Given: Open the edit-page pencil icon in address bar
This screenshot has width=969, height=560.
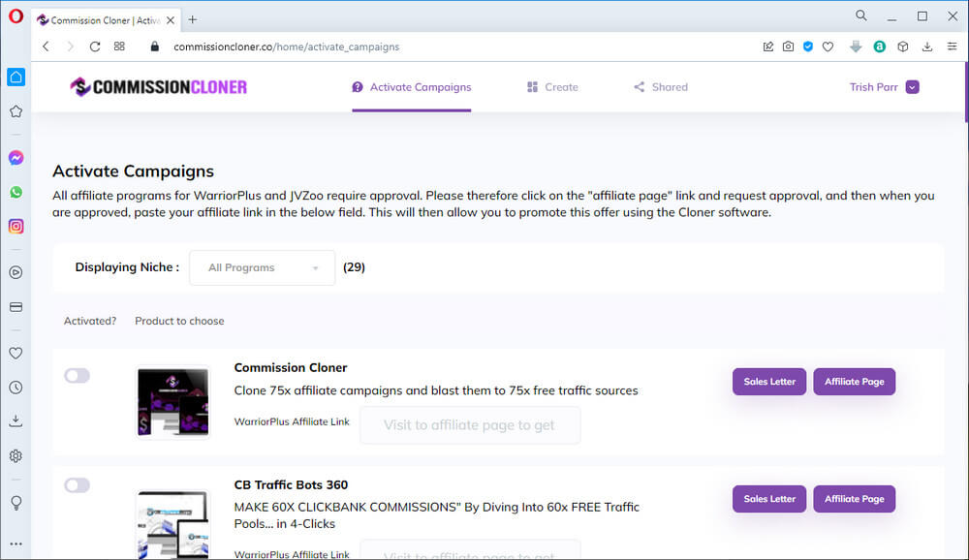Looking at the screenshot, I should [x=768, y=47].
